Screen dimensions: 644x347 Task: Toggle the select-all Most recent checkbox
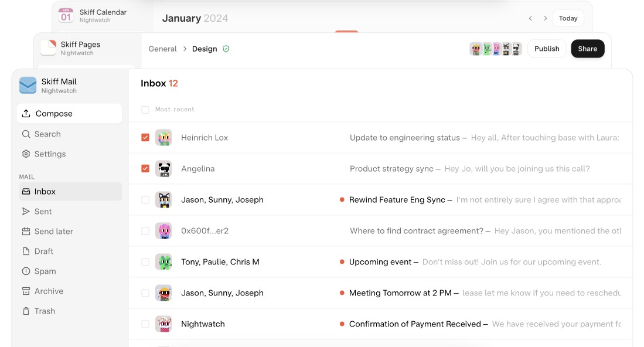145,110
